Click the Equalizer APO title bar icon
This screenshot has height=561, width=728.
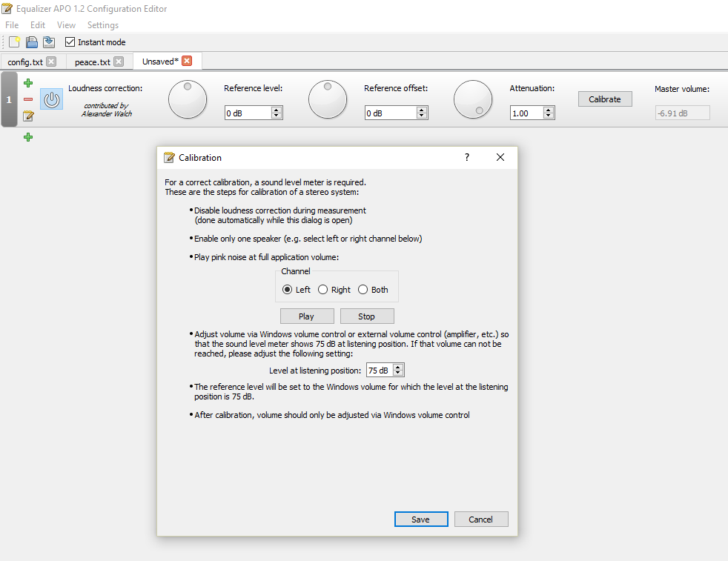click(7, 8)
